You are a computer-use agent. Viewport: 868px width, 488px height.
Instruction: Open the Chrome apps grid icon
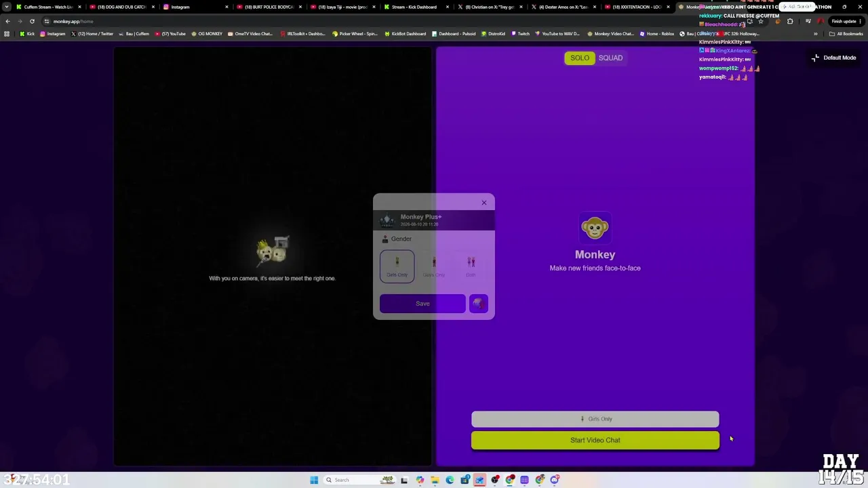pyautogui.click(x=7, y=34)
